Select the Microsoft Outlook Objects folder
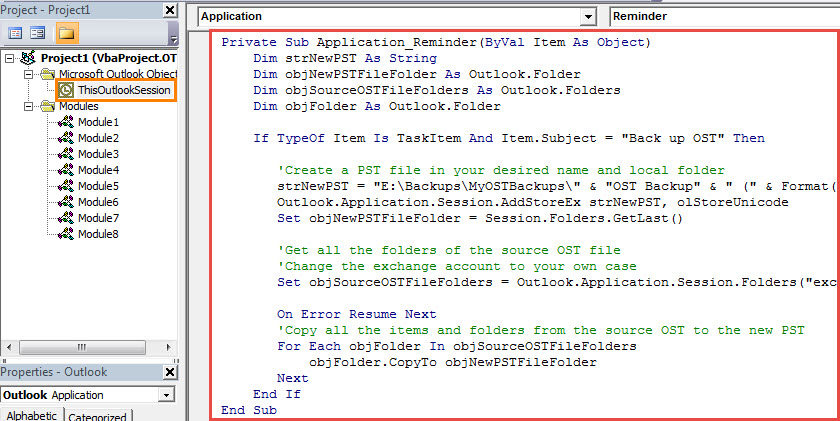Image resolution: width=840 pixels, height=421 pixels. pos(118,74)
